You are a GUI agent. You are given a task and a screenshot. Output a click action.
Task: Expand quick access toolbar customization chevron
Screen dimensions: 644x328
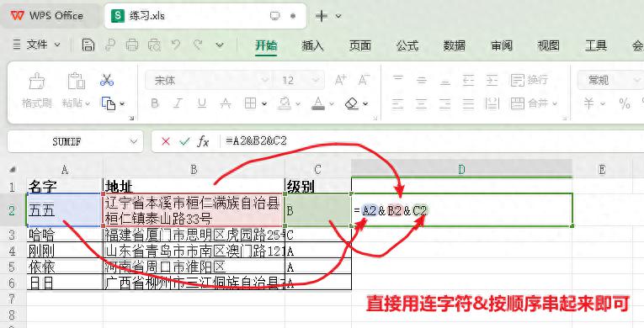click(220, 45)
